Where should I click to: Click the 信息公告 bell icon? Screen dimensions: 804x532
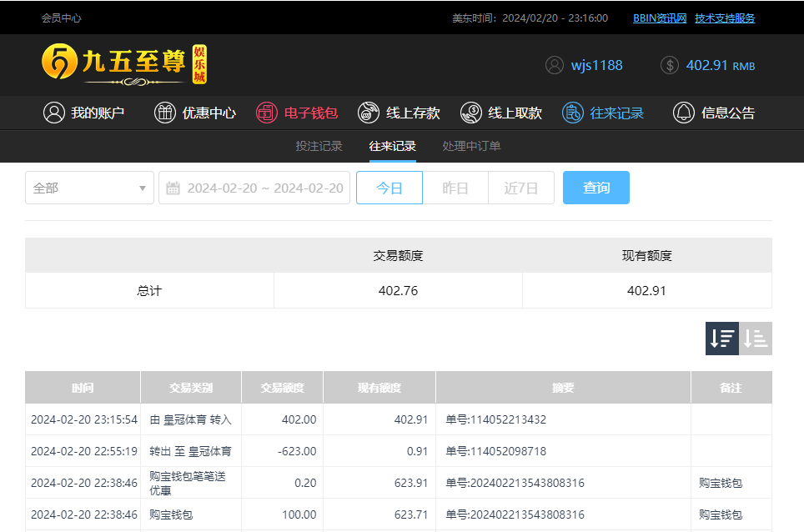click(684, 113)
